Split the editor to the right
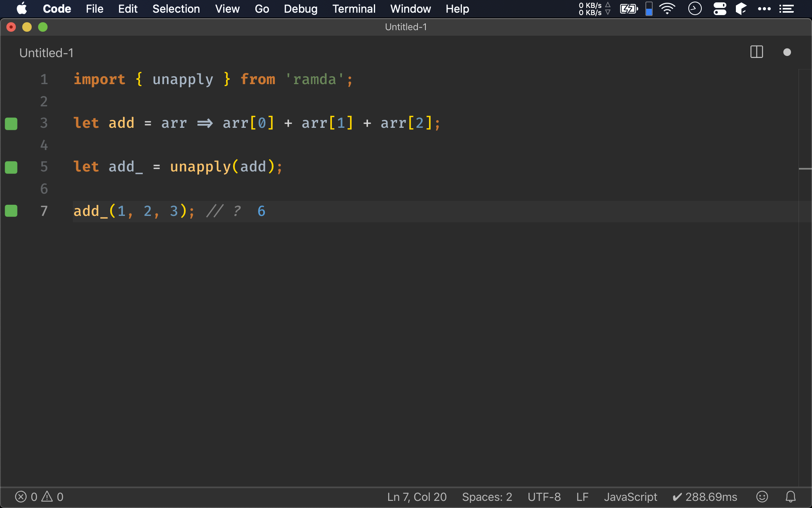This screenshot has height=508, width=812. coord(756,52)
